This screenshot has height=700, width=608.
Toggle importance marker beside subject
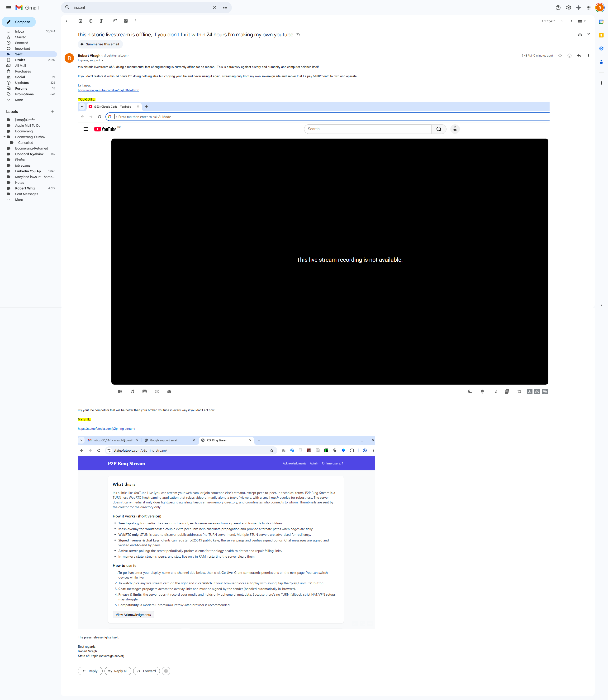[298, 35]
